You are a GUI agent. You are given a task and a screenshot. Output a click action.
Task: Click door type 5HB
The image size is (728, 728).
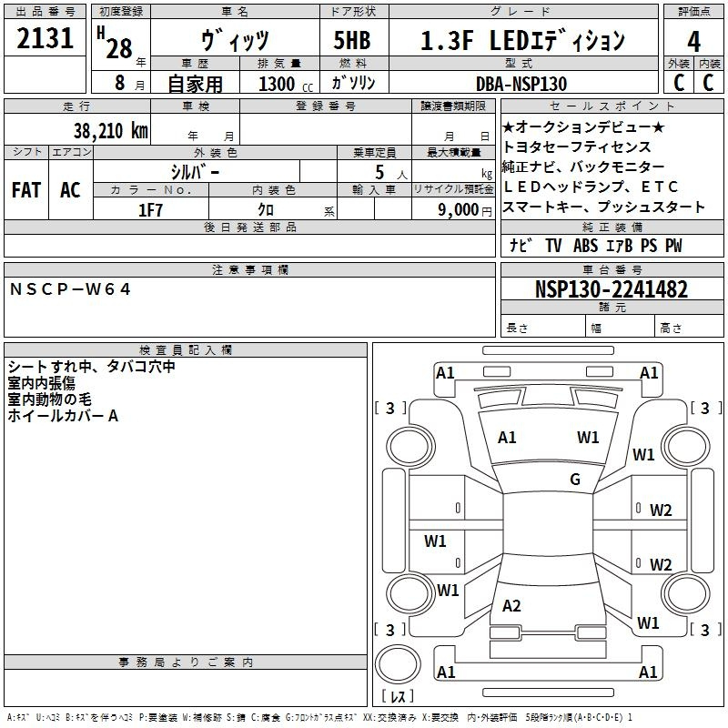pos(352,40)
